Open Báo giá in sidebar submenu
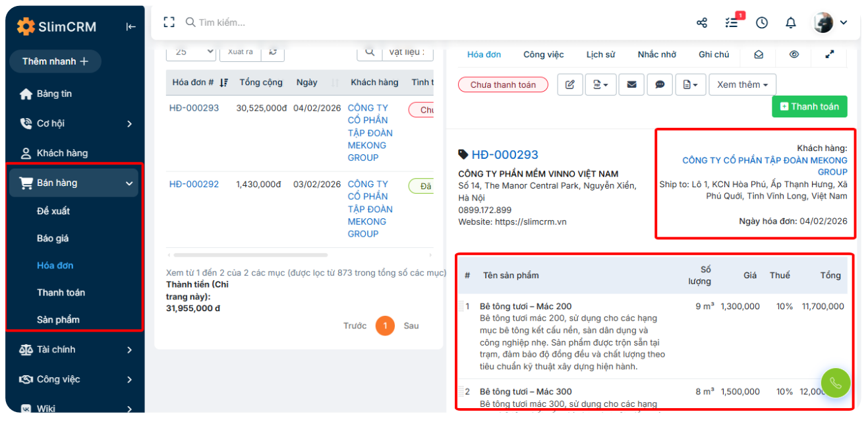Viewport: 868px width, 422px height. 53,238
